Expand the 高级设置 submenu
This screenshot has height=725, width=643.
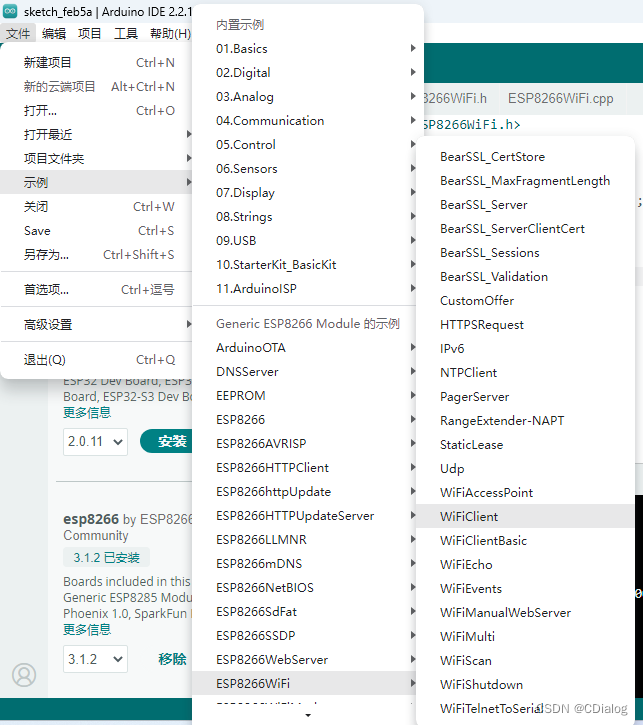(x=96, y=325)
